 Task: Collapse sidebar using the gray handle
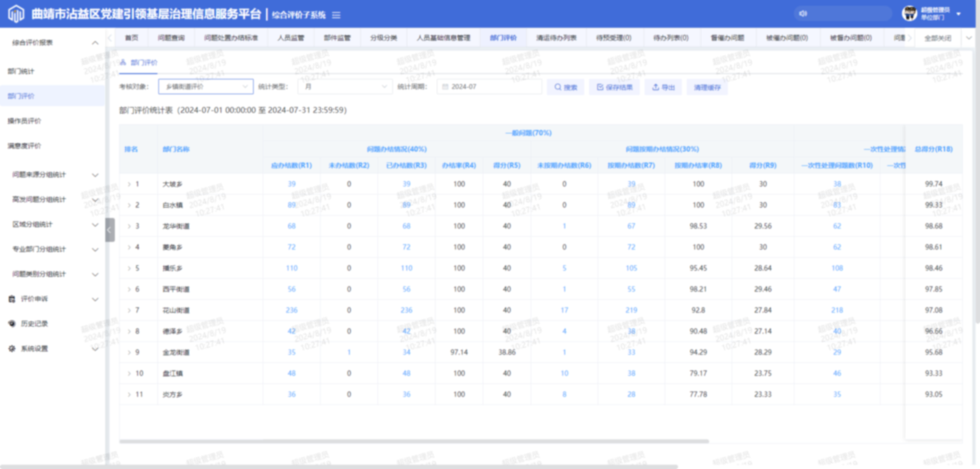[x=110, y=230]
